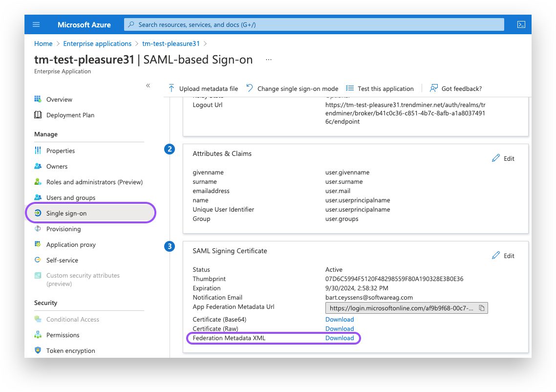Open the Got feedback? option
The image size is (556, 392).
pos(455,88)
